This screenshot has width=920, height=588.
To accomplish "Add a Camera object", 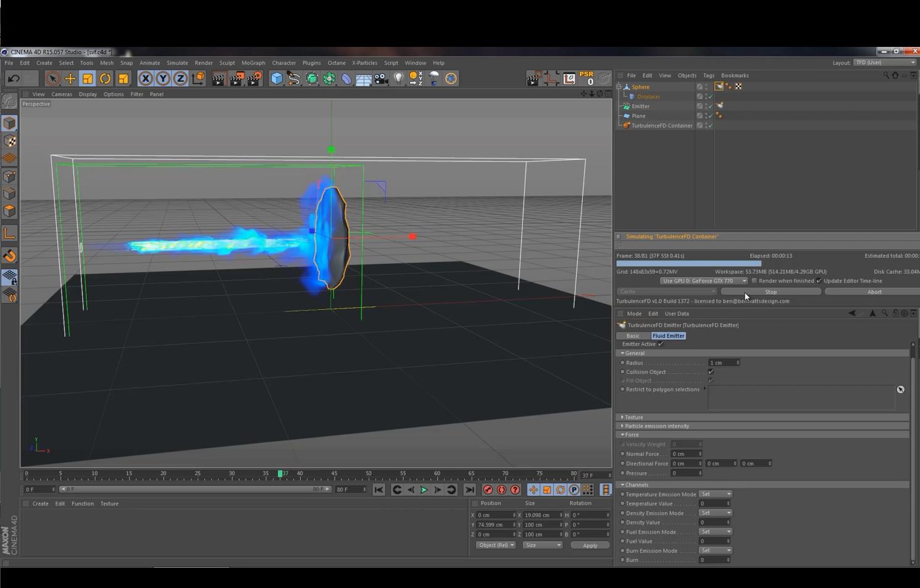I will click(x=381, y=78).
